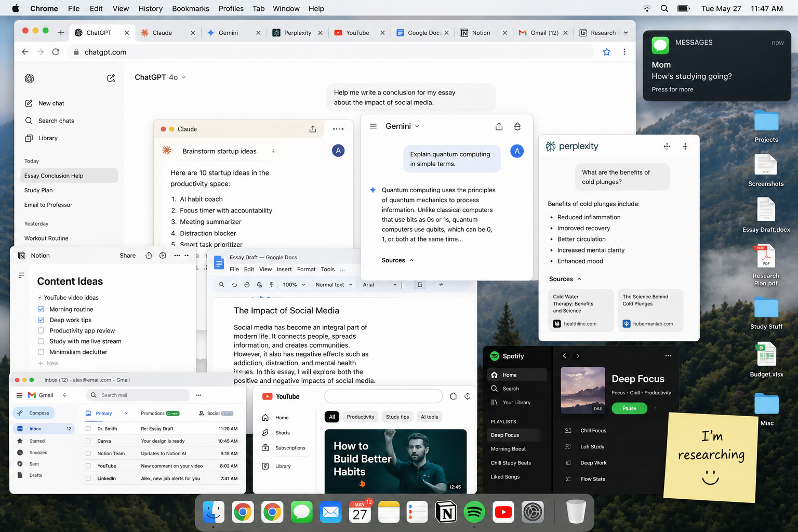The image size is (798, 532).
Task: Click the Gmail hamburger menu icon
Action: [x=19, y=395]
